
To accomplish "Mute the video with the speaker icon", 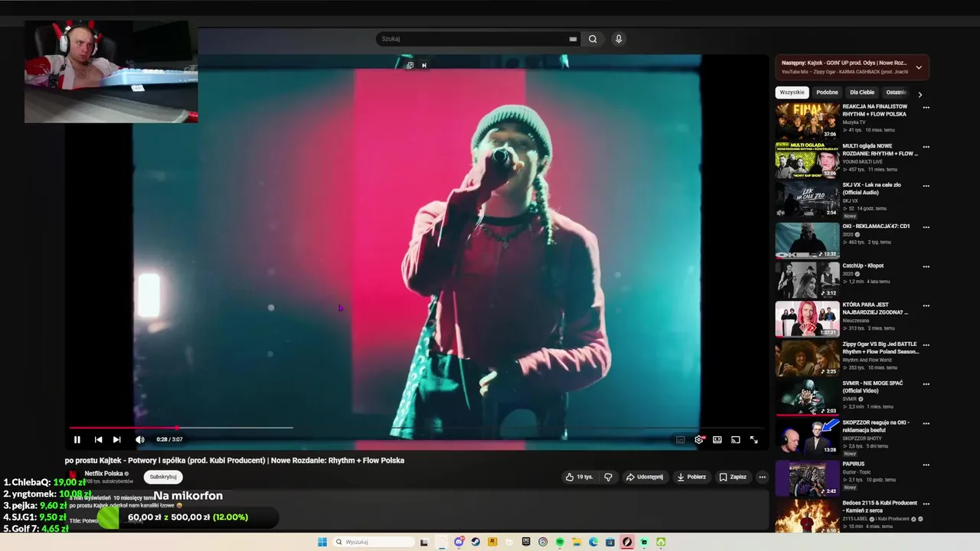I will pos(139,439).
